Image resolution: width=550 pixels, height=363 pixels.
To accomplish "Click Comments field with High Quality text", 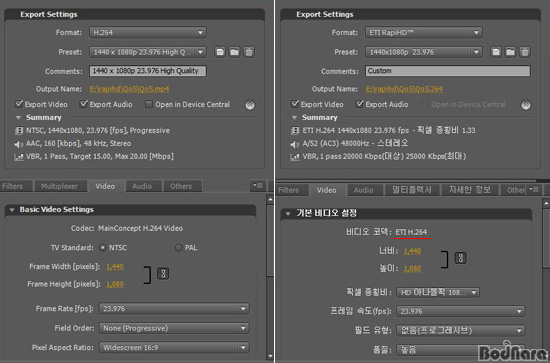I will pos(148,71).
